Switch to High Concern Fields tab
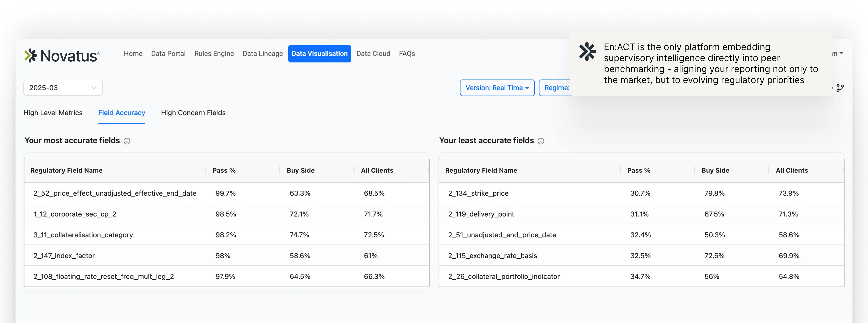This screenshot has width=868, height=323. coord(193,113)
